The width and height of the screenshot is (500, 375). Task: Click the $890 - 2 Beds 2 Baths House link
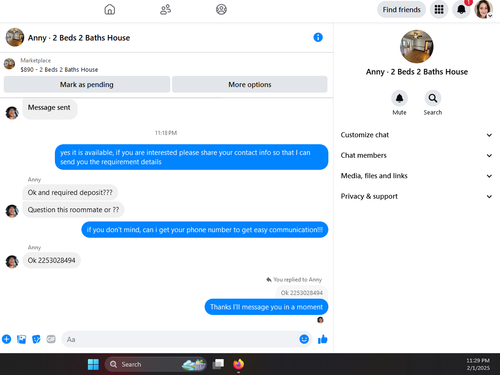[x=59, y=70]
